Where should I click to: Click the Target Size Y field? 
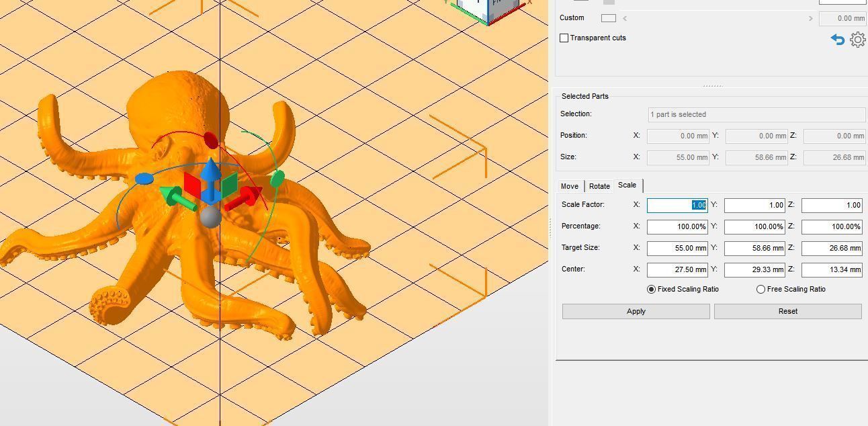(754, 248)
